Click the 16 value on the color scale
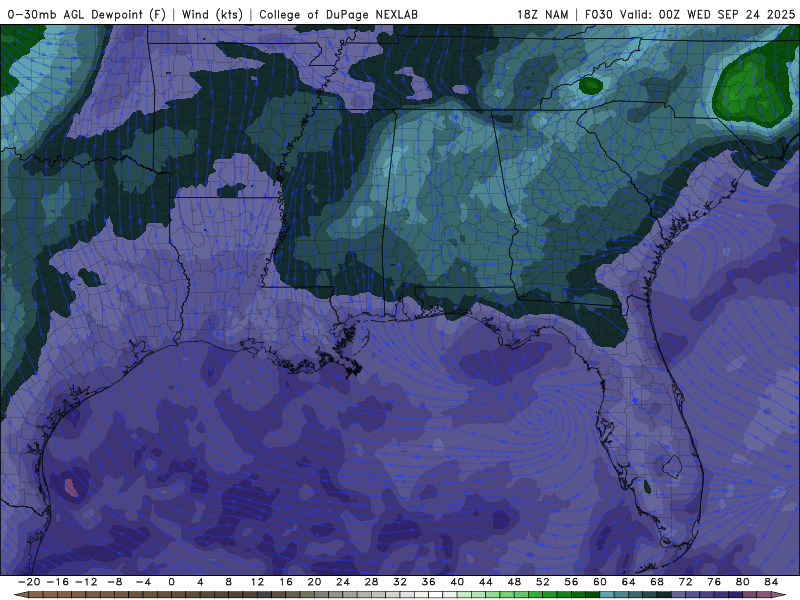Viewport: 800px width, 600px height. pos(286,582)
